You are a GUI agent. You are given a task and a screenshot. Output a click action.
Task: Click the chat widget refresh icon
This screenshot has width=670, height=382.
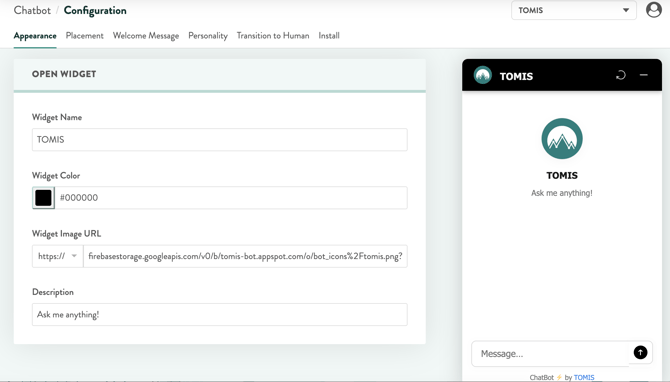click(620, 75)
